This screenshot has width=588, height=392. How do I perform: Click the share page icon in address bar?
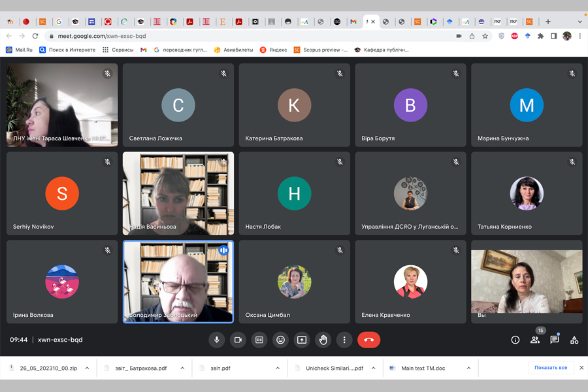pyautogui.click(x=472, y=36)
